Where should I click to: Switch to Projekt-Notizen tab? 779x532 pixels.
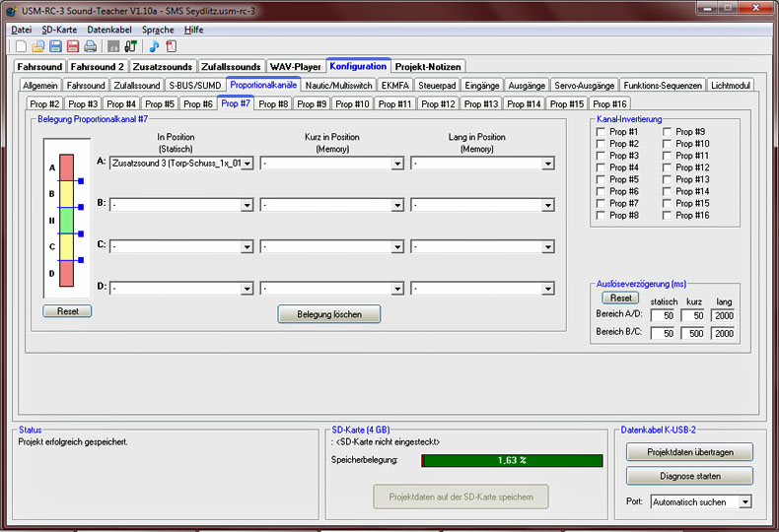[x=428, y=67]
